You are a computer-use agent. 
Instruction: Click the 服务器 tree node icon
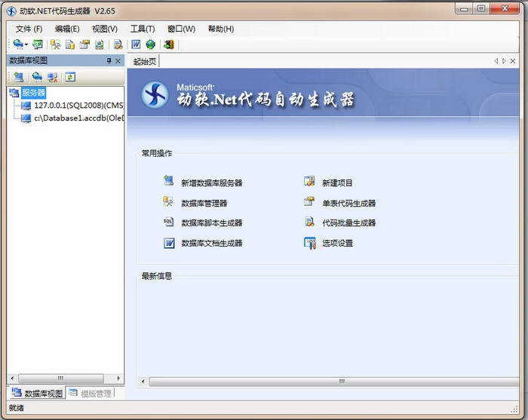[x=14, y=93]
